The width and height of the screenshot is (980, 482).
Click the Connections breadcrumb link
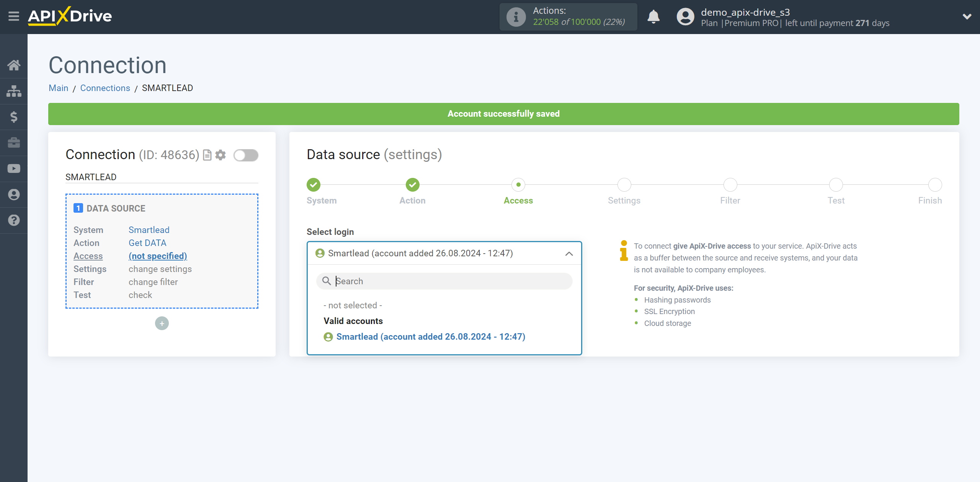pyautogui.click(x=105, y=88)
